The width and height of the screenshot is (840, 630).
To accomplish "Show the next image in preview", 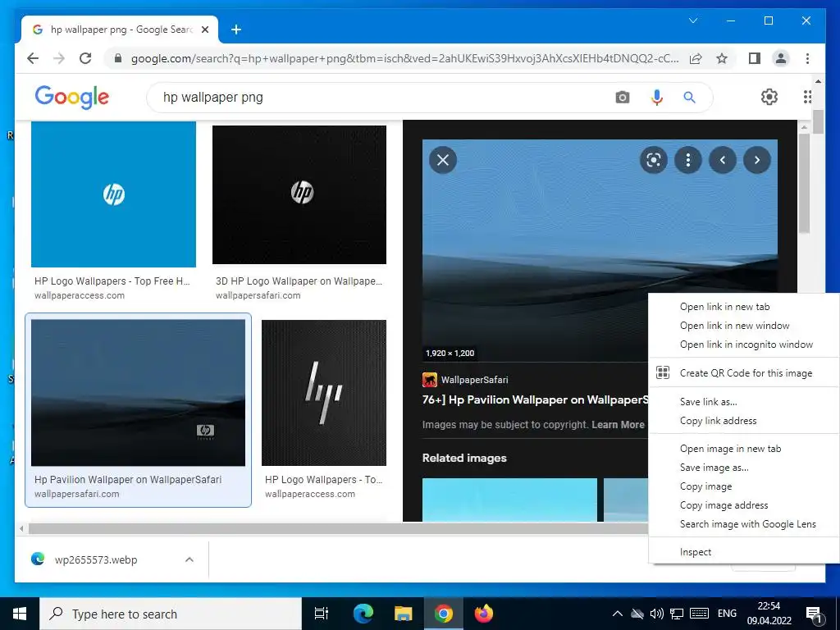I will coord(757,160).
